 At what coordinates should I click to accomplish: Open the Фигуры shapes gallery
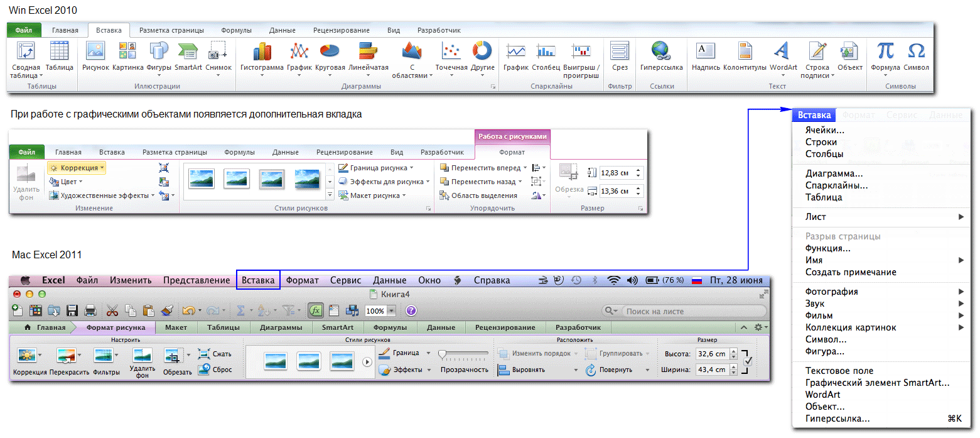click(x=159, y=50)
